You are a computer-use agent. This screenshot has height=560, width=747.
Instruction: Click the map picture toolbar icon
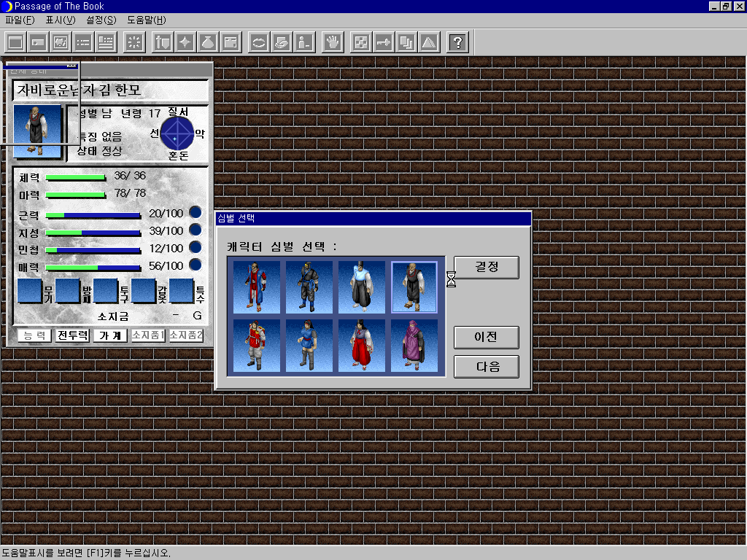coord(61,42)
